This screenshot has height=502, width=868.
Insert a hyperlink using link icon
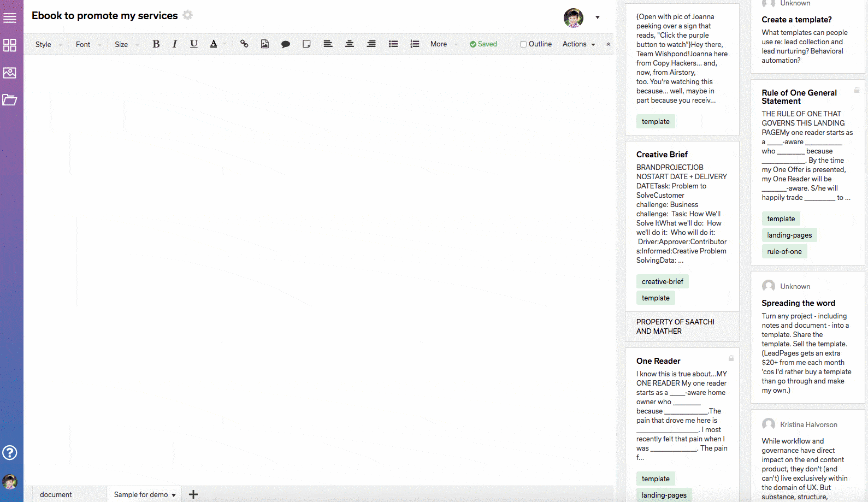point(244,44)
